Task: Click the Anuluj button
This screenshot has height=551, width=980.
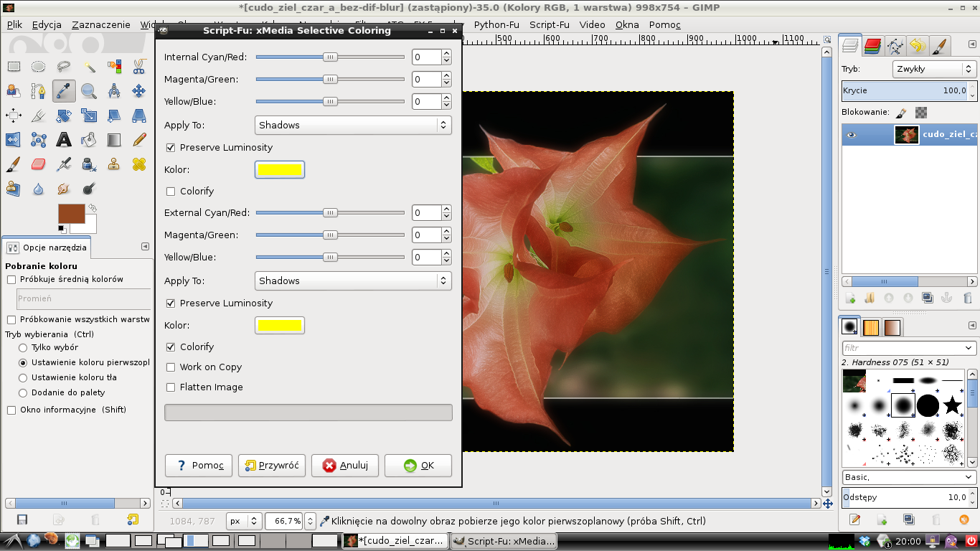Action: (x=346, y=466)
